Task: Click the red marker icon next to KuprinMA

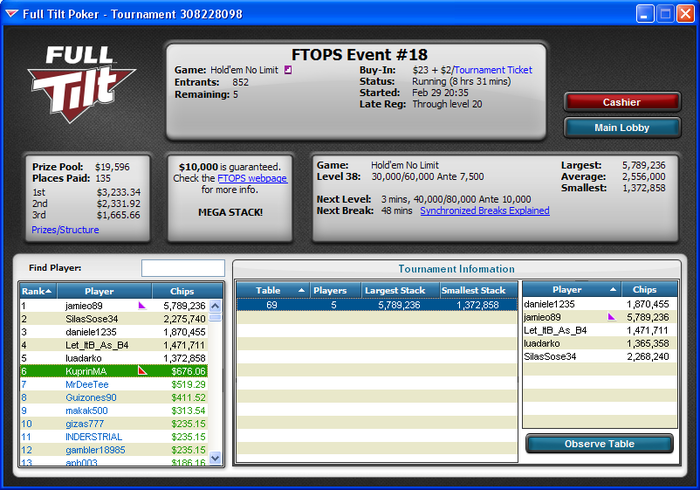Action: click(x=142, y=370)
